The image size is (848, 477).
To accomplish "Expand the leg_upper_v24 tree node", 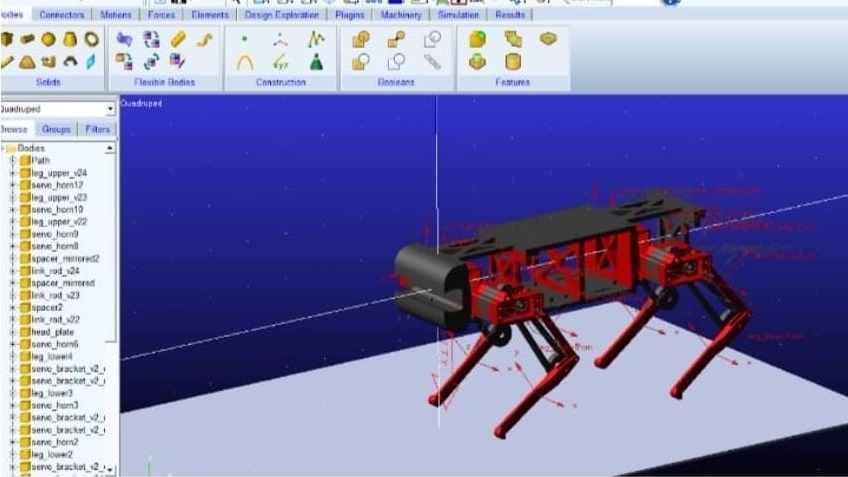I will click(12, 173).
